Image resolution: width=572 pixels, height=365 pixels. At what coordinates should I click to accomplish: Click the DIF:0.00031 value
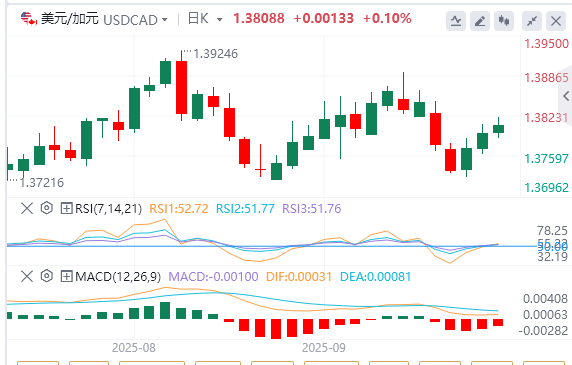pyautogui.click(x=299, y=277)
